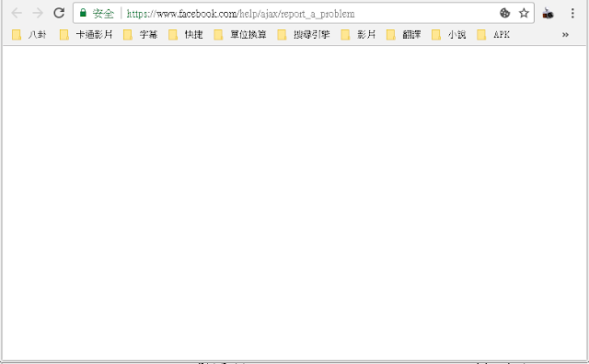Viewport: 589px width, 364px height.
Task: Click the 安全 secure label
Action: point(103,14)
